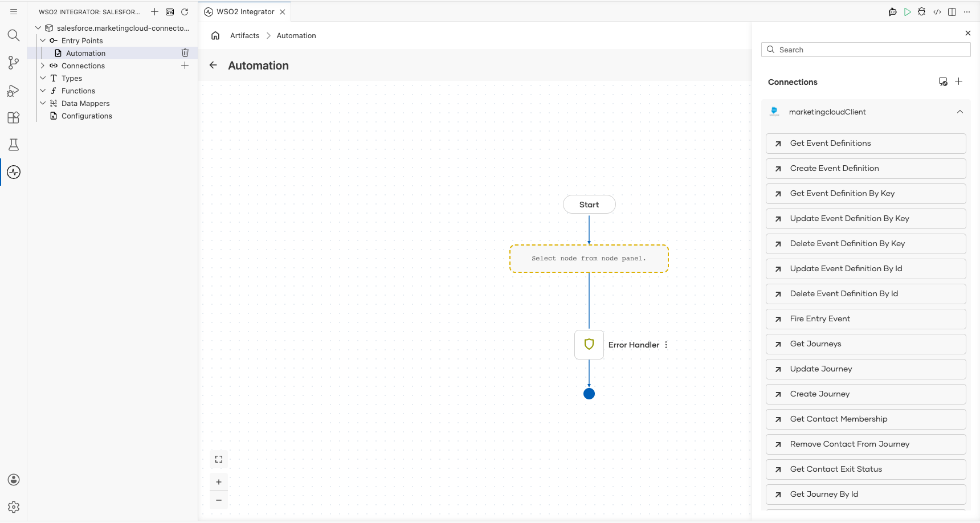The width and height of the screenshot is (980, 523).
Task: Open the Extensions view
Action: click(14, 117)
